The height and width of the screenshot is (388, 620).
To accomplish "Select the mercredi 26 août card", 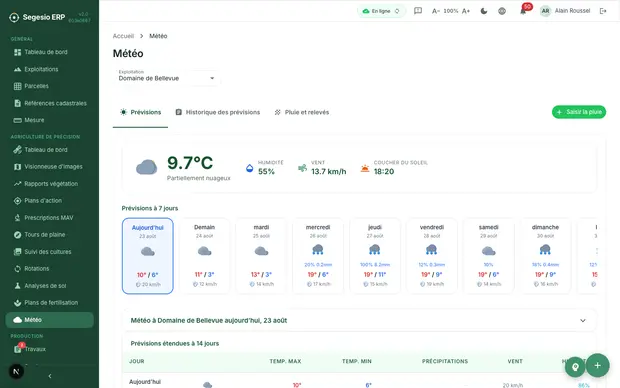I will click(x=318, y=256).
